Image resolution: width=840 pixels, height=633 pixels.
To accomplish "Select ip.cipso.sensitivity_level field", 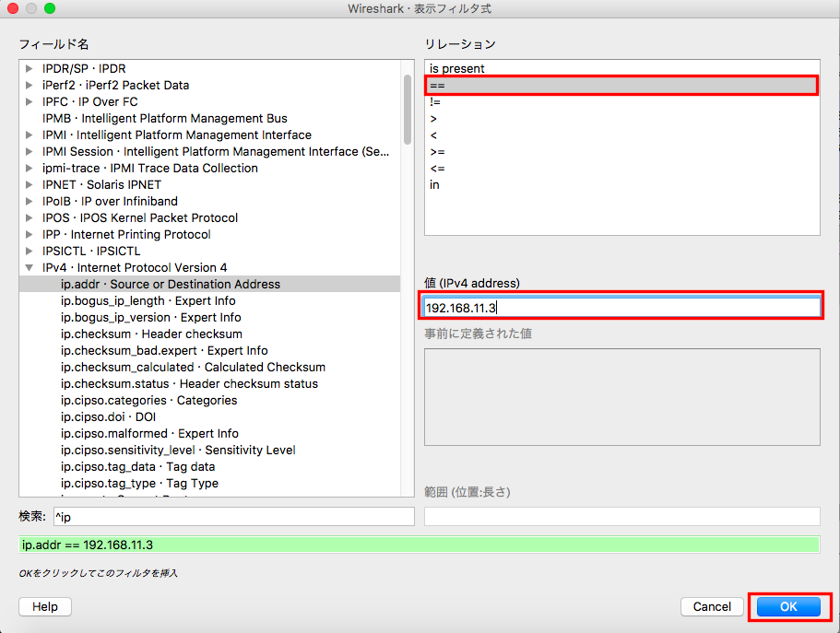I will tap(209, 451).
